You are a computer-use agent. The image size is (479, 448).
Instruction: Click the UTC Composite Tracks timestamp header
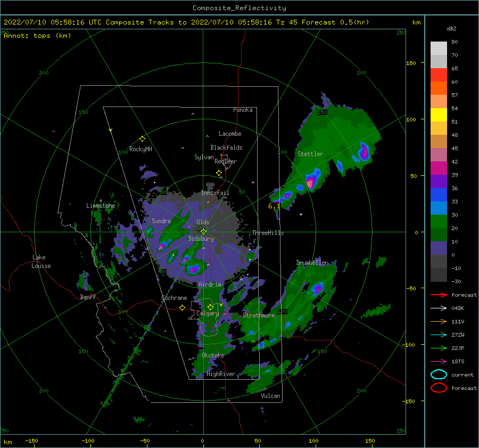186,22
